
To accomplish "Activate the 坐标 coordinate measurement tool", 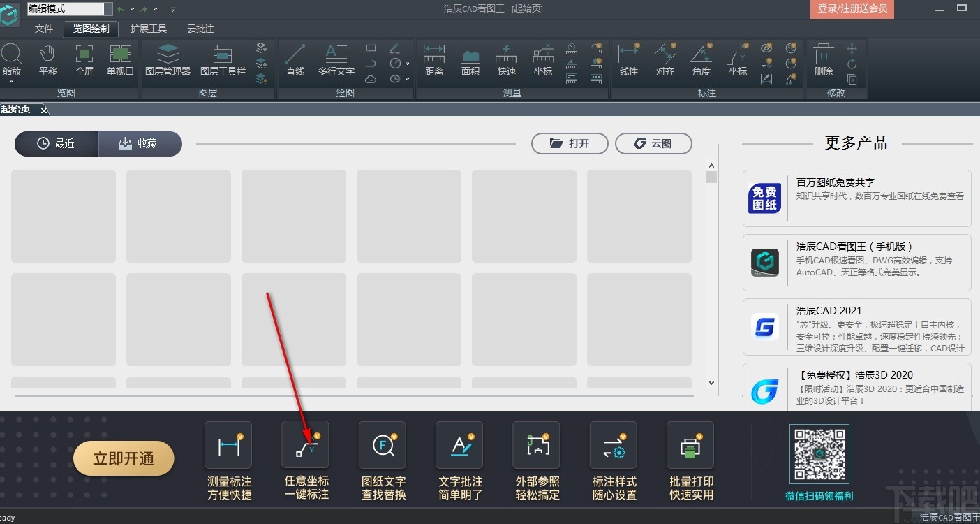I will tap(542, 59).
